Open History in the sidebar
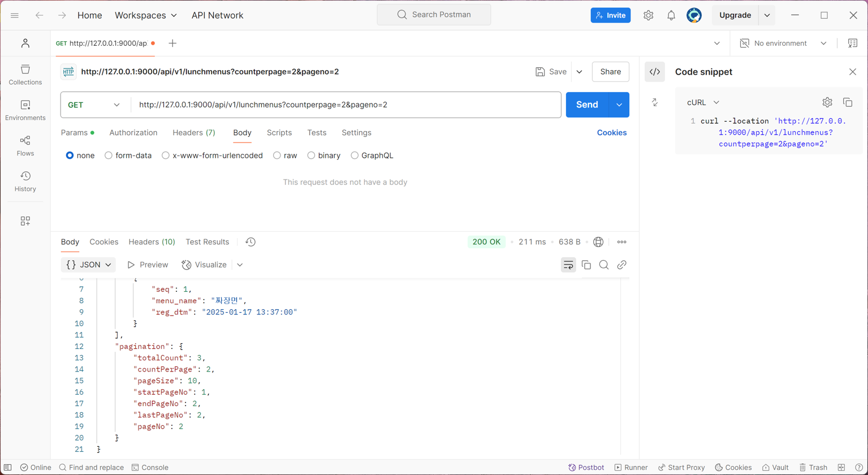 tap(25, 182)
